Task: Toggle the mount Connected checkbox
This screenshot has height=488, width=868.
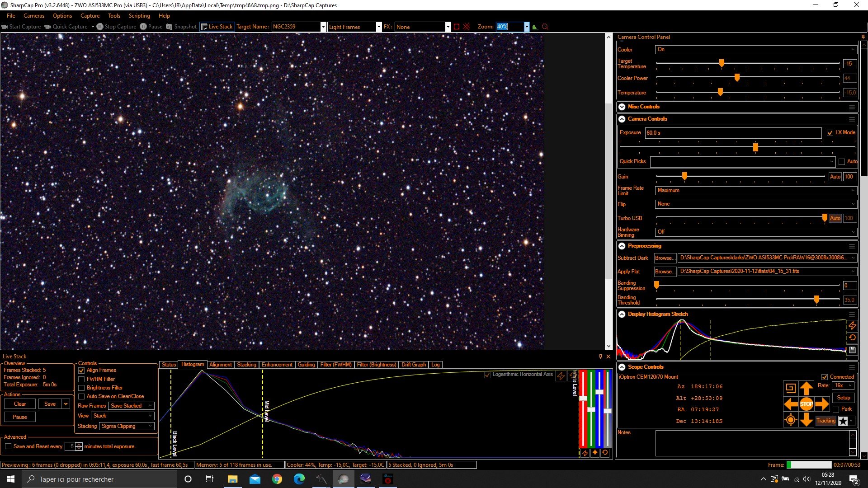Action: click(825, 377)
